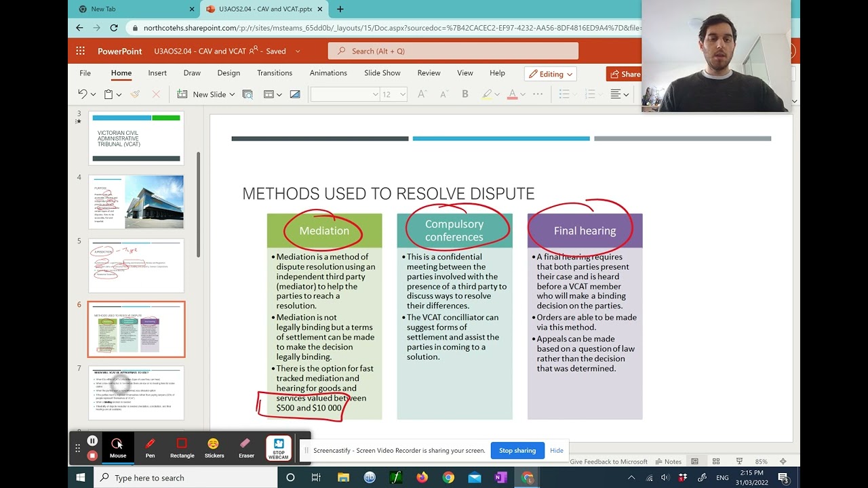Select slide 4 thumbnail with building photo
This screenshot has width=868, height=488.
click(x=136, y=202)
